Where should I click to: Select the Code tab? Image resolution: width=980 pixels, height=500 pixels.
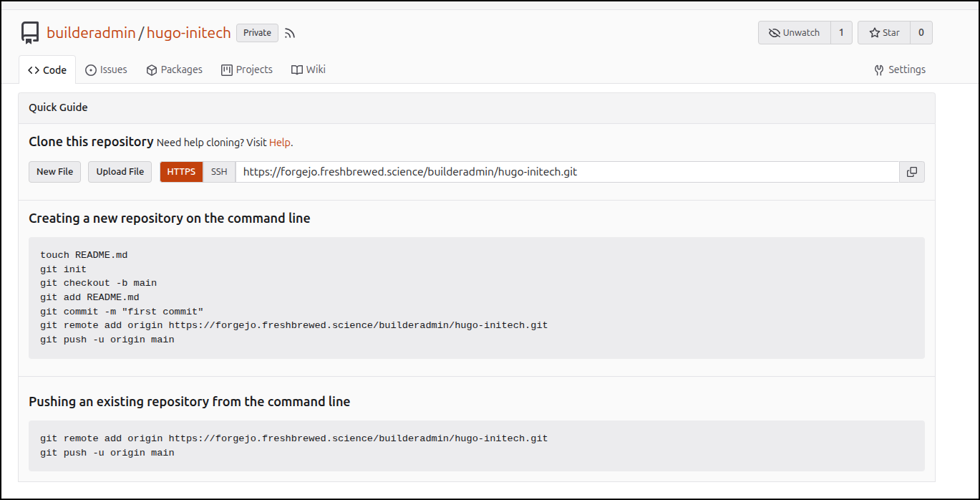point(47,70)
